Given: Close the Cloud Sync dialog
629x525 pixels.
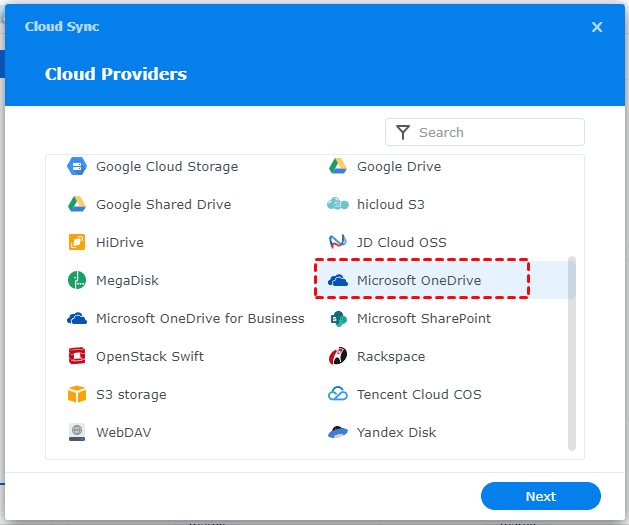Looking at the screenshot, I should 597,27.
